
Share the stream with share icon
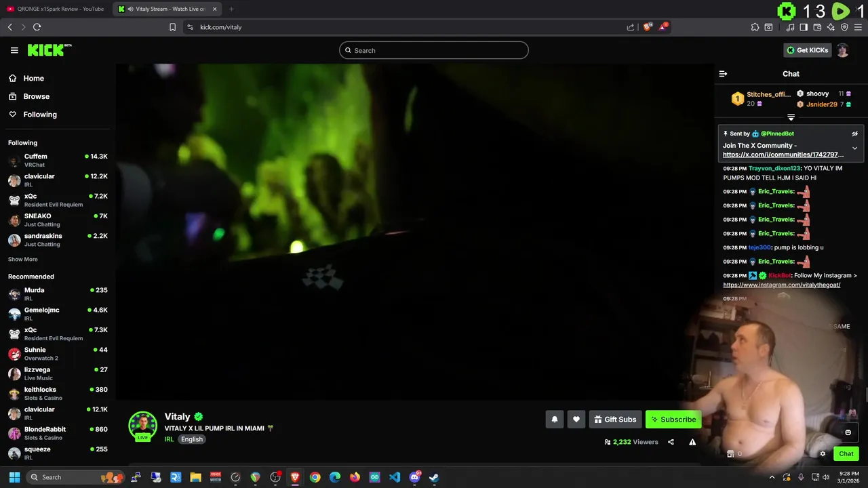[671, 442]
